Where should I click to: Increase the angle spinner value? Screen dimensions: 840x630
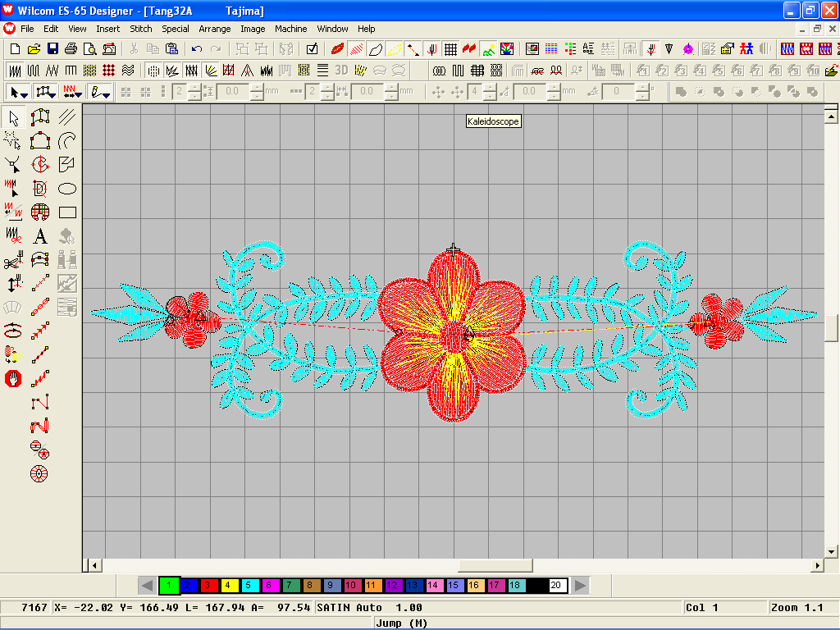coord(641,88)
